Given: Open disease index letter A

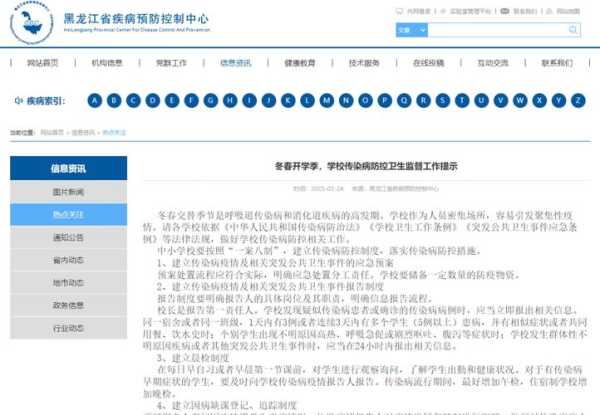Looking at the screenshot, I should (x=95, y=101).
